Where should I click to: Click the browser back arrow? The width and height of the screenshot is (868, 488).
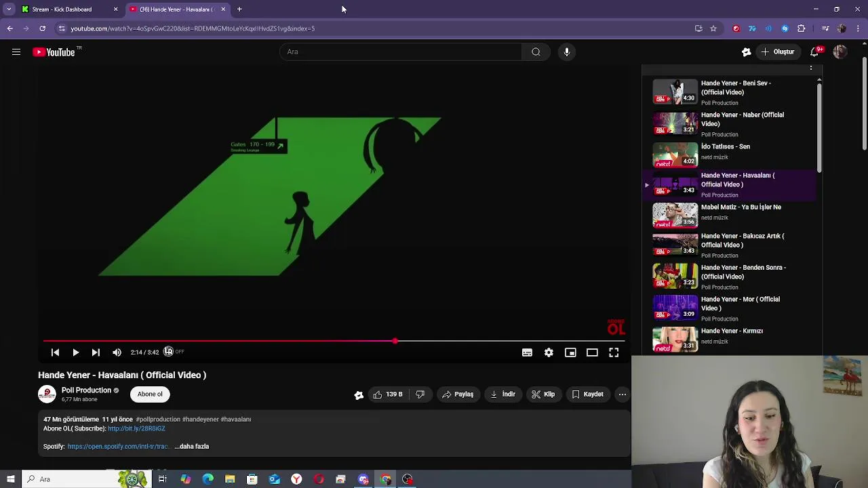pos(10,28)
